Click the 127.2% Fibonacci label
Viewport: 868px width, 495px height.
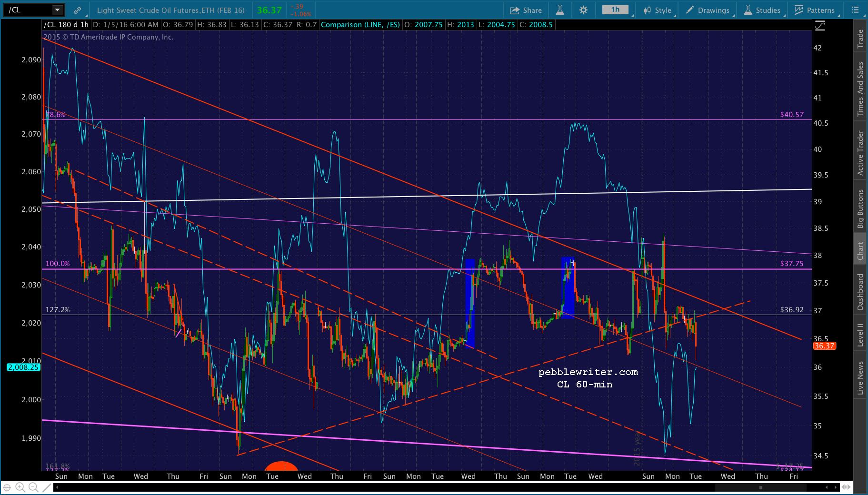58,310
